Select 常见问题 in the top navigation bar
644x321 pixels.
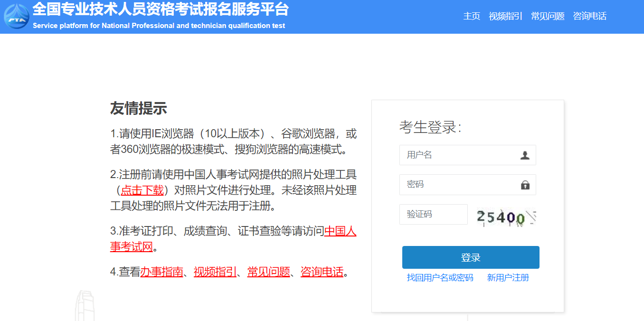(x=548, y=16)
